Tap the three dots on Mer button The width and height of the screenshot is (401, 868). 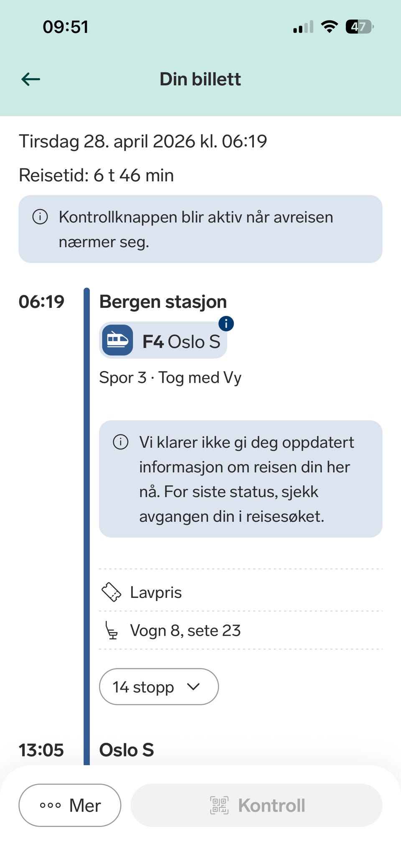50,805
